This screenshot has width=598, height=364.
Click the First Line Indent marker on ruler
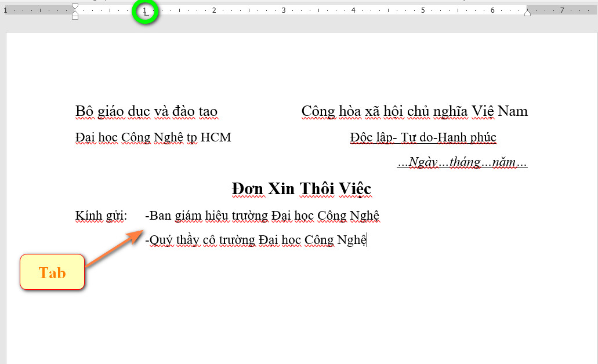(x=75, y=6)
